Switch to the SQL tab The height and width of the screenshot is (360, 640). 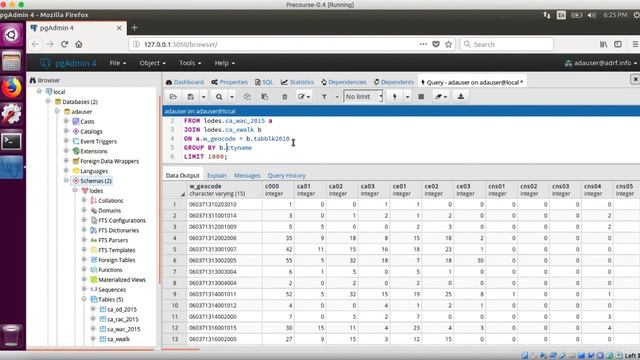click(x=264, y=82)
